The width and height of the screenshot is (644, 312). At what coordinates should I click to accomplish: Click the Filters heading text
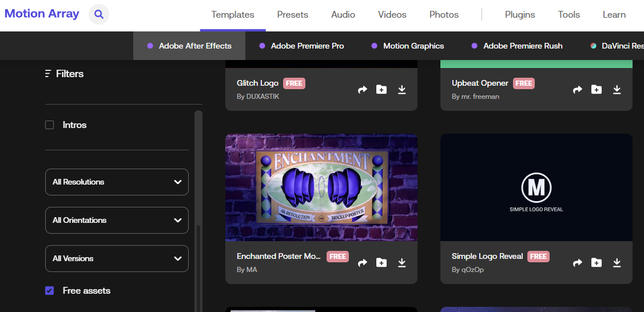pos(70,74)
